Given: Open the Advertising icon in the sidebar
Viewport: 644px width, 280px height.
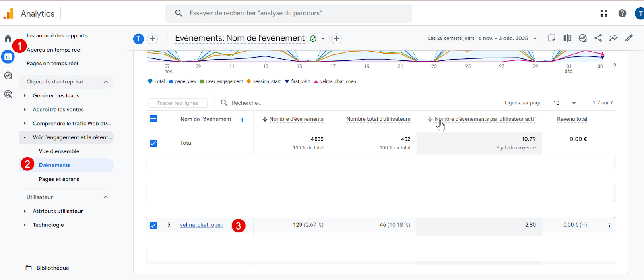Looking at the screenshot, I should [x=8, y=94].
